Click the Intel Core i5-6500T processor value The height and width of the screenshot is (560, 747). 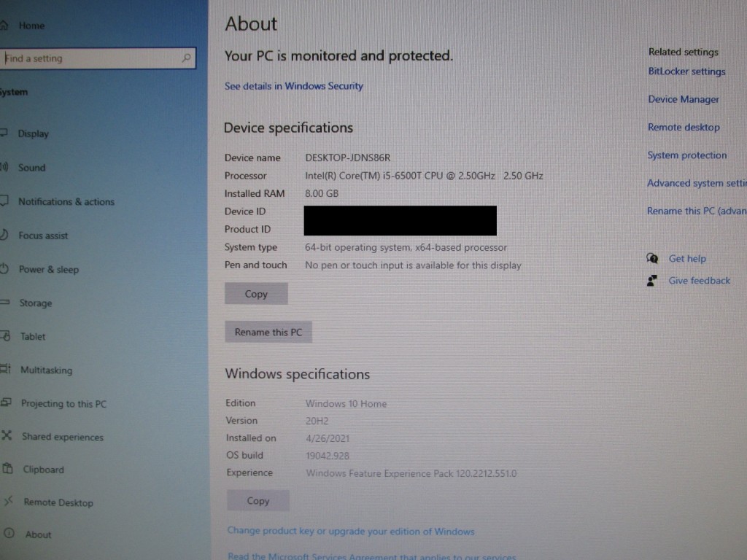coord(424,176)
